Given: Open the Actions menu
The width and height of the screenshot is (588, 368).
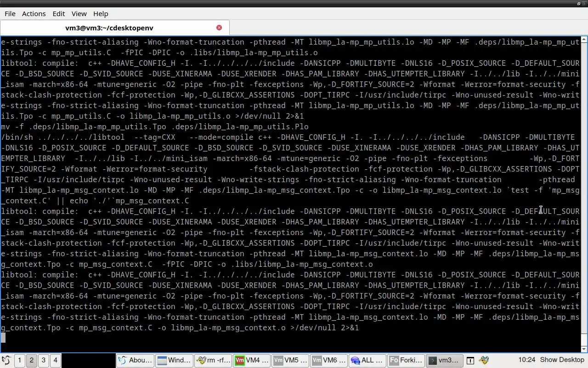Looking at the screenshot, I should (x=34, y=14).
